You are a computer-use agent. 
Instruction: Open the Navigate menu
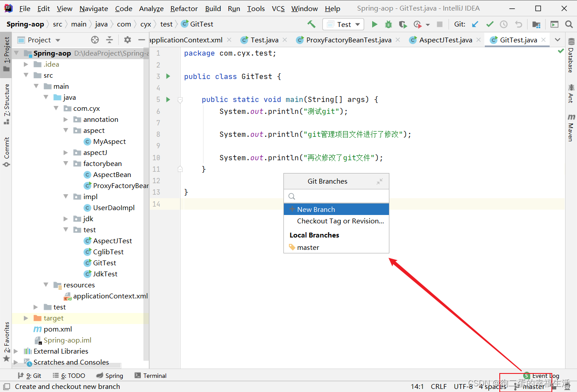coord(94,8)
